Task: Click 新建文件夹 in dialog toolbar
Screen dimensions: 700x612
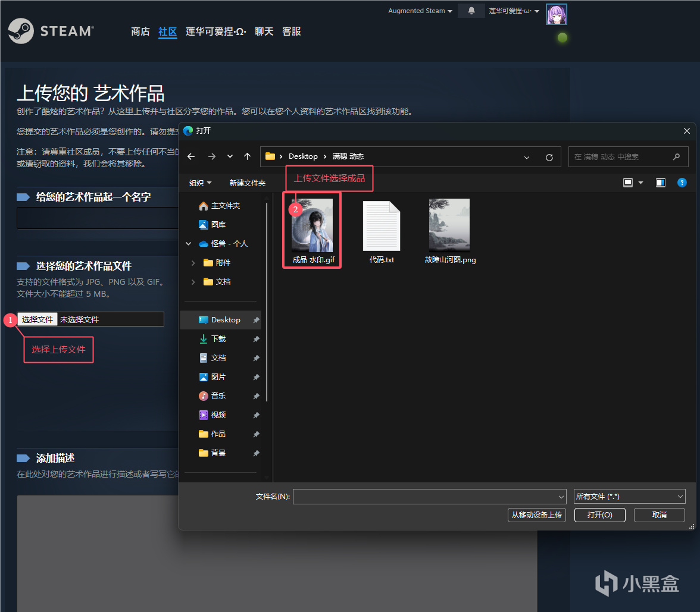Action: tap(248, 183)
